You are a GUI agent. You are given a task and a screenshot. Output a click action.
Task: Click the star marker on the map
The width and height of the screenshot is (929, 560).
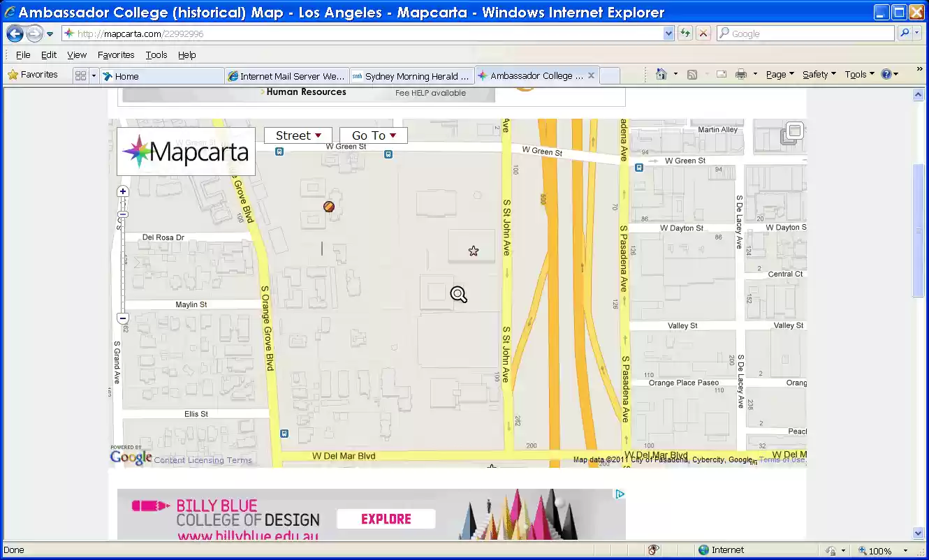point(474,251)
